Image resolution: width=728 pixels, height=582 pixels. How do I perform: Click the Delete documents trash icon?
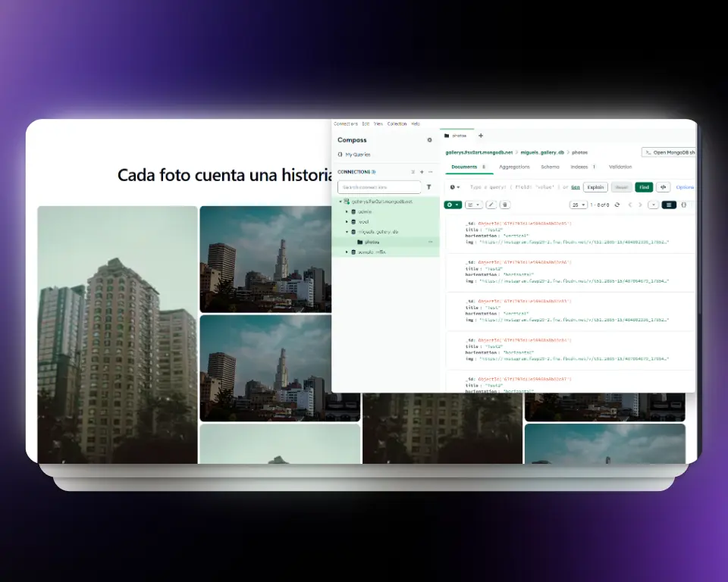coord(505,205)
